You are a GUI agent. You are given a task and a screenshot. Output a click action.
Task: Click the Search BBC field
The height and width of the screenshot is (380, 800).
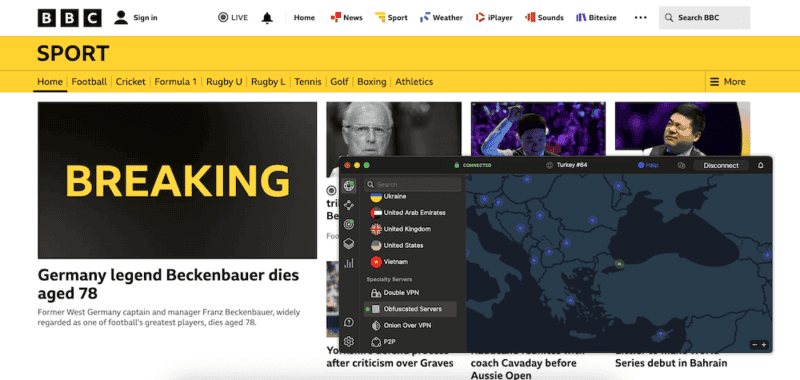point(705,18)
